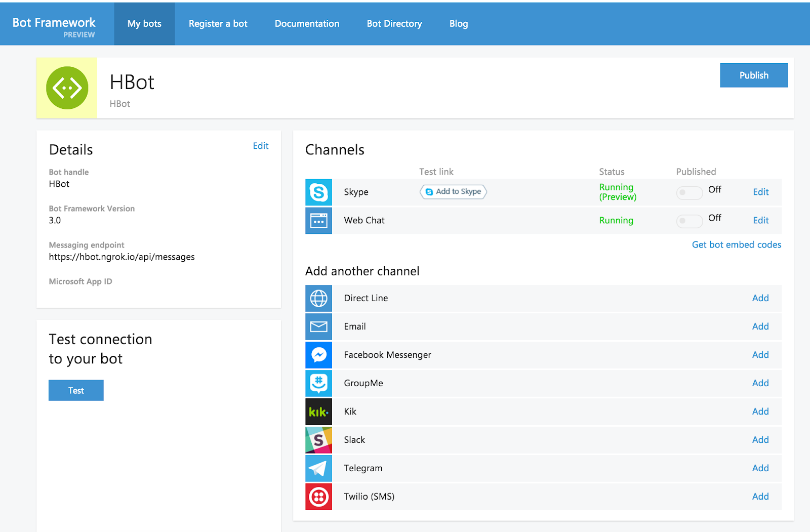This screenshot has width=810, height=532.
Task: Select the Telegram paper plane icon
Action: (318, 469)
